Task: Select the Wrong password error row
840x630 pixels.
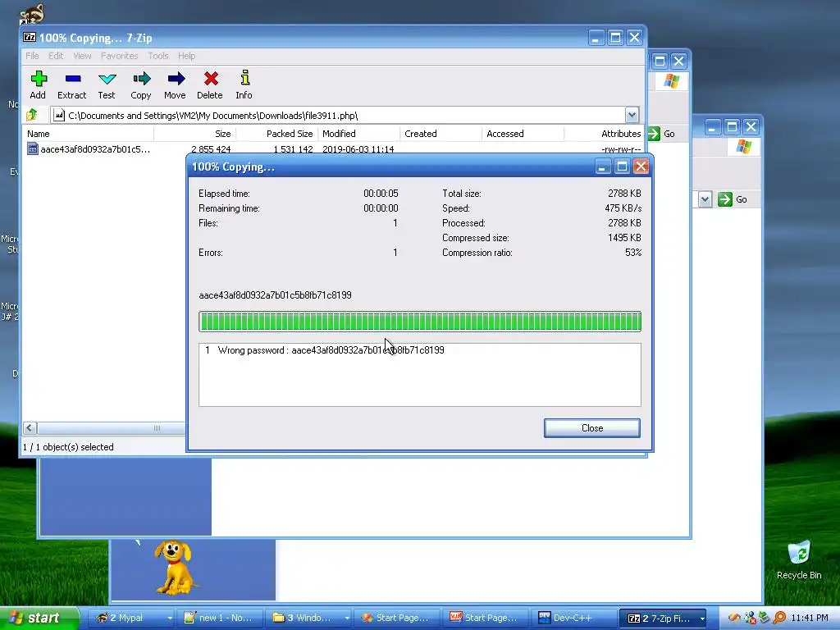Action: (419, 349)
